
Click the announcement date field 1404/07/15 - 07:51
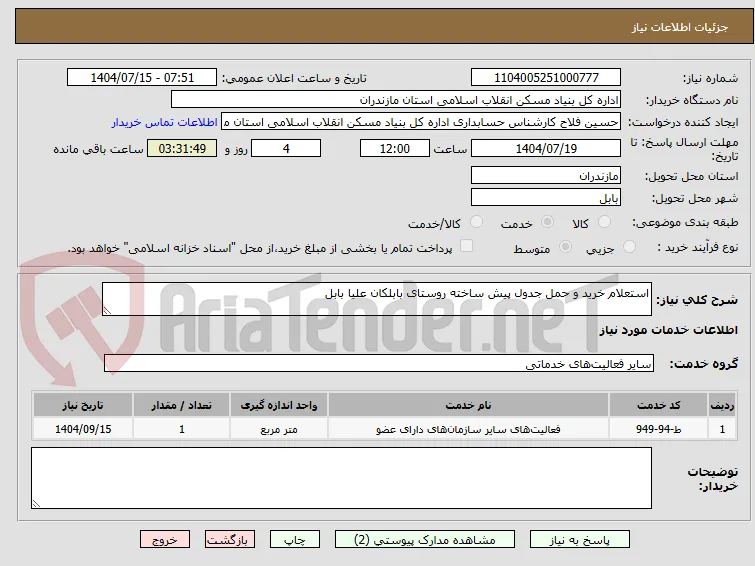[x=142, y=78]
